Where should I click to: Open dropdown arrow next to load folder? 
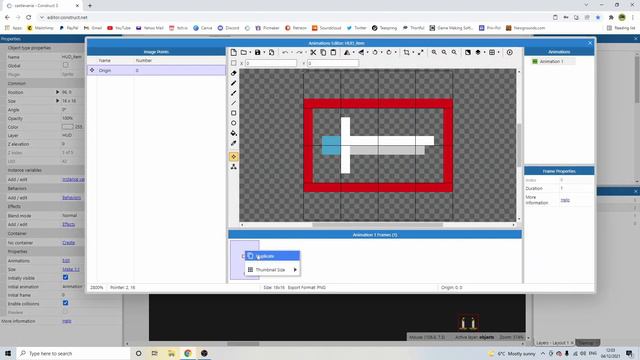(x=250, y=52)
